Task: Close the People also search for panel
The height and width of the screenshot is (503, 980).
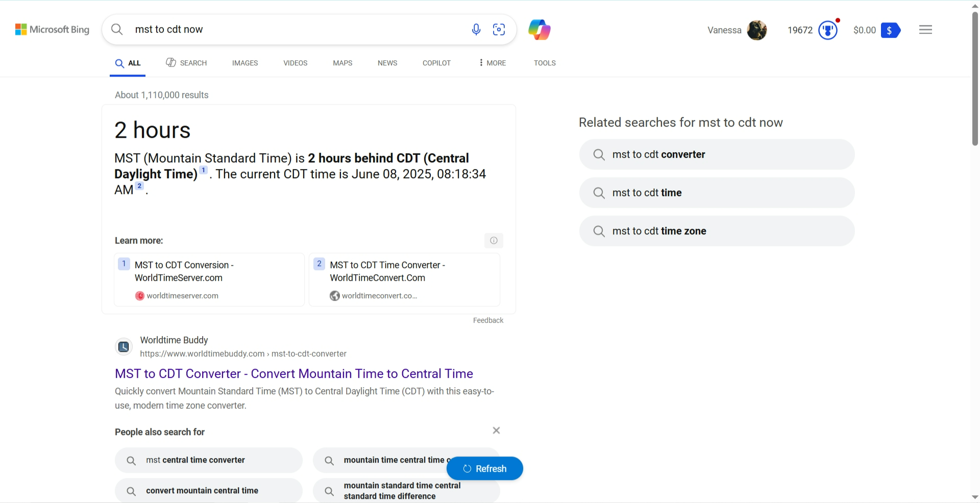Action: point(496,430)
